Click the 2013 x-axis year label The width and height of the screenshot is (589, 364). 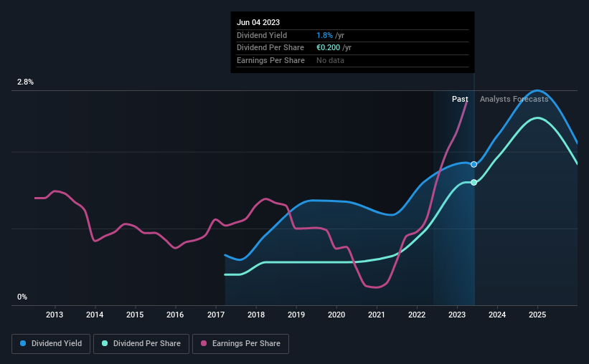point(55,315)
